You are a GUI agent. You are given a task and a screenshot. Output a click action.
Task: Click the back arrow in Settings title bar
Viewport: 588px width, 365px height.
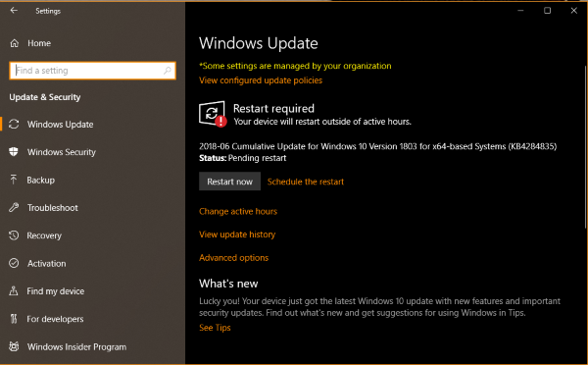[x=14, y=11]
